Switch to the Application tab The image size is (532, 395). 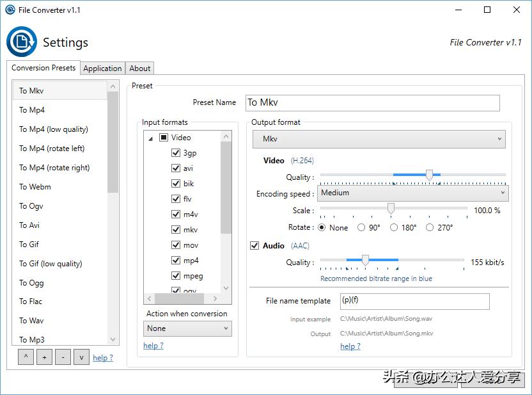point(102,69)
